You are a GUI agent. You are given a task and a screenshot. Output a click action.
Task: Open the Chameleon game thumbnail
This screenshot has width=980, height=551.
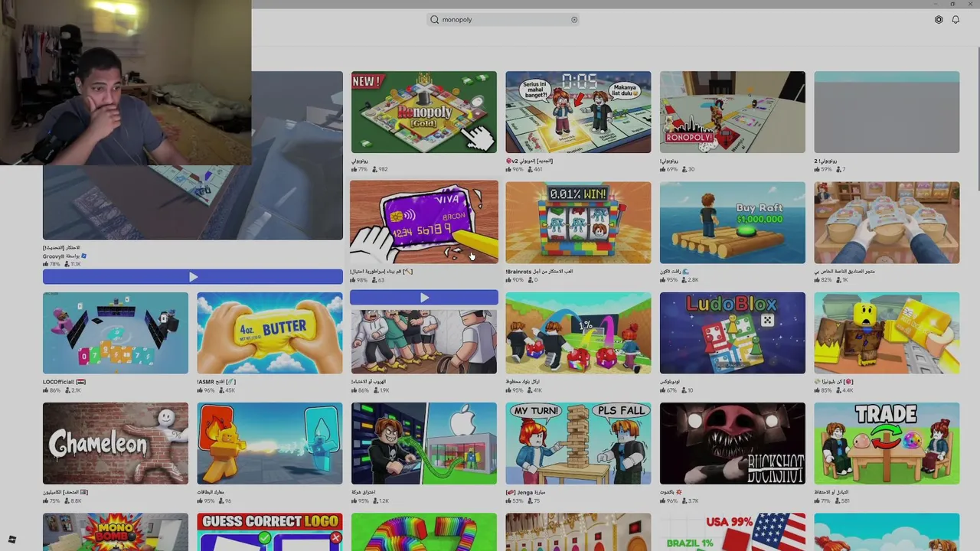[x=116, y=444]
